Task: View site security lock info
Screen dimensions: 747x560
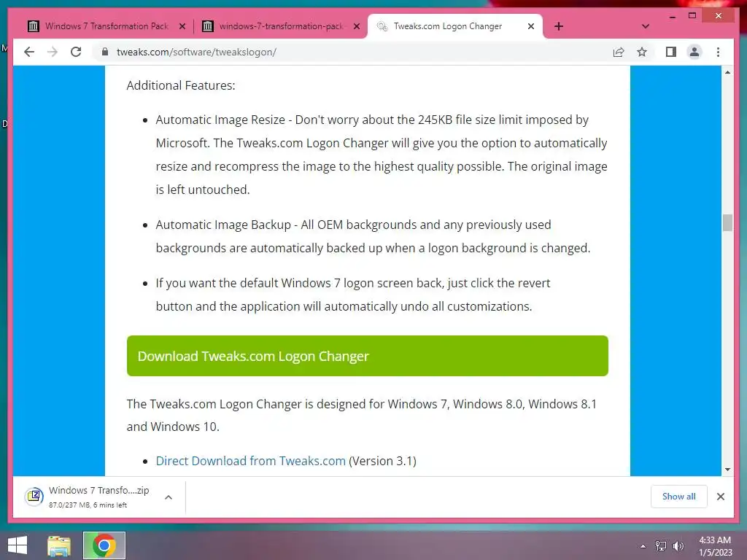Action: pos(105,52)
